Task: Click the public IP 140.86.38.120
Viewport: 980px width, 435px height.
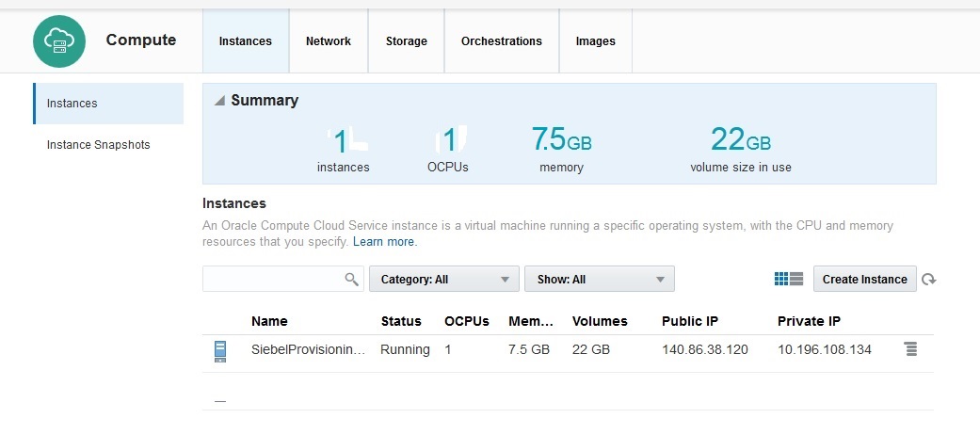Action: 705,349
